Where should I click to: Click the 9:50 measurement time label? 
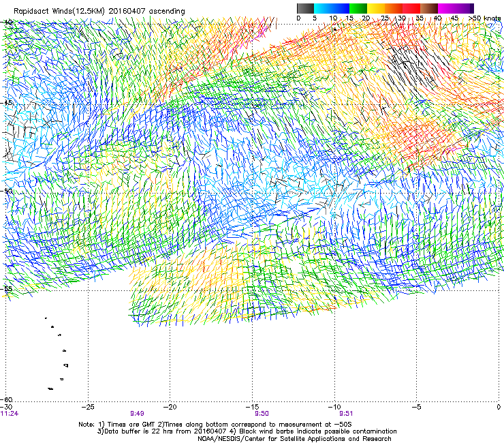tap(262, 414)
